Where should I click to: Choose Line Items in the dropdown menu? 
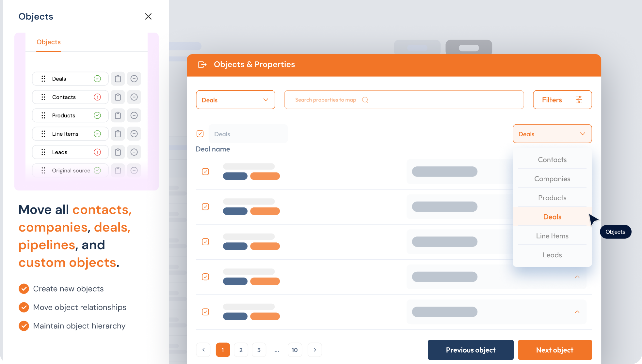click(x=552, y=236)
